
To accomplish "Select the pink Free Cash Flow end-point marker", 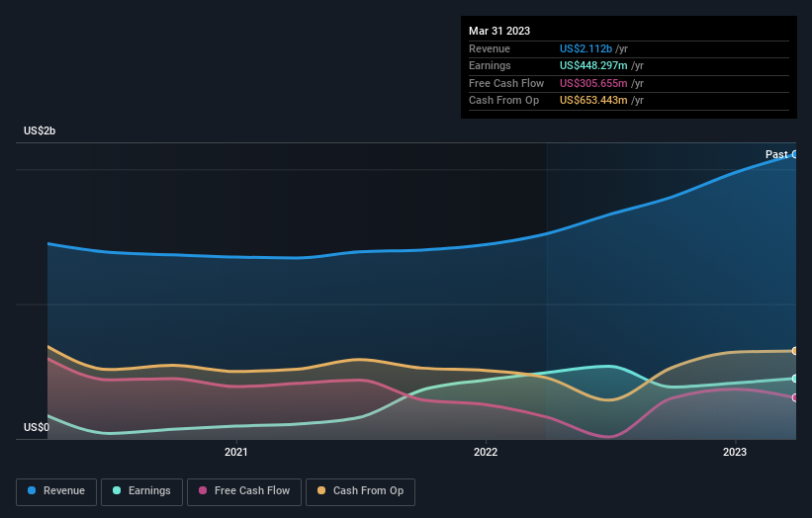I will [x=795, y=398].
